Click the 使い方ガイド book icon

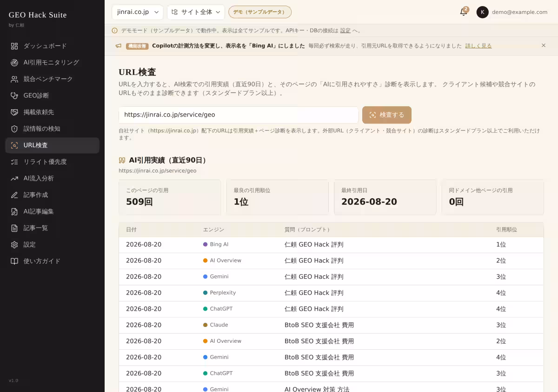(x=14, y=261)
